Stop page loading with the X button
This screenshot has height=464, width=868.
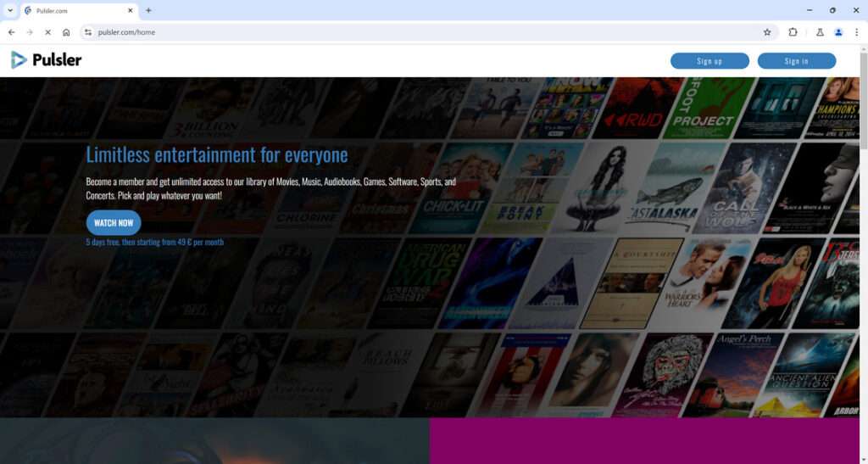[x=48, y=32]
